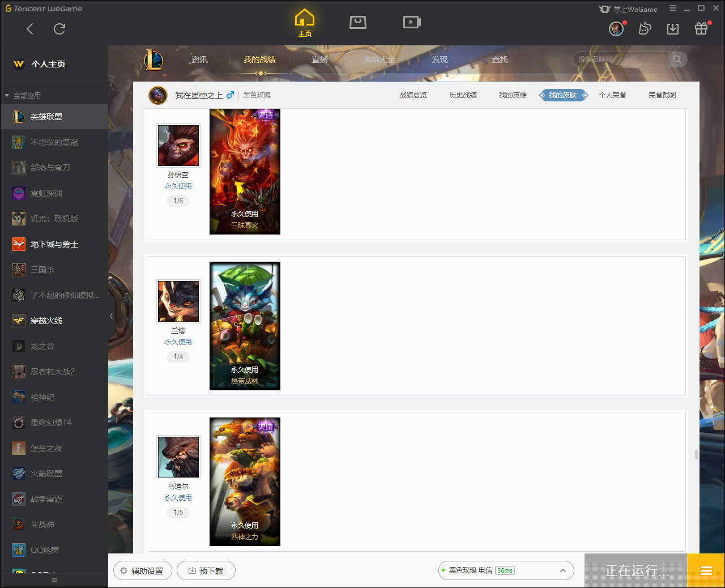Click the 兰博 champion portrait

tap(178, 301)
